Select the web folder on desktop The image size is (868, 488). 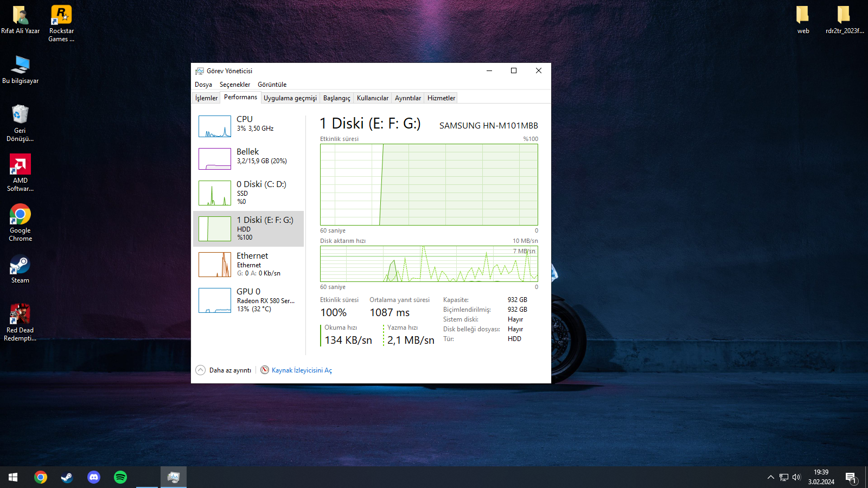tap(803, 20)
